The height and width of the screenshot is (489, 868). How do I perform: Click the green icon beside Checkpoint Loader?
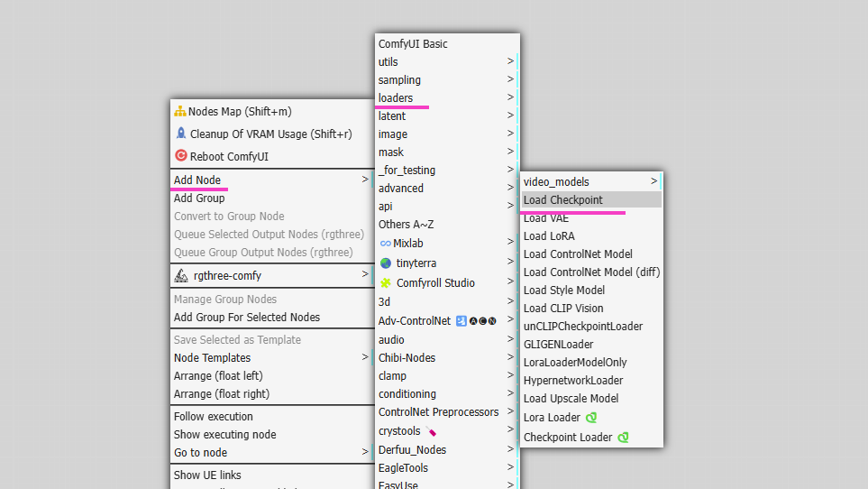(x=624, y=438)
